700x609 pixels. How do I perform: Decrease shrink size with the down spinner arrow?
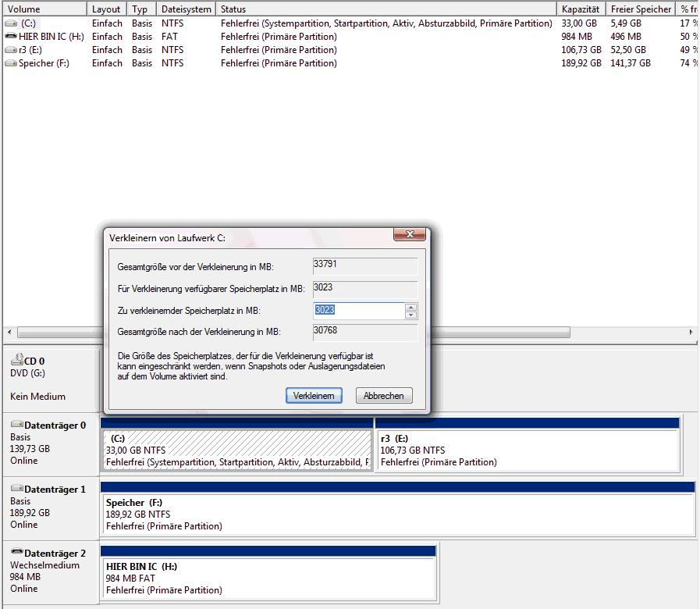pyautogui.click(x=411, y=315)
